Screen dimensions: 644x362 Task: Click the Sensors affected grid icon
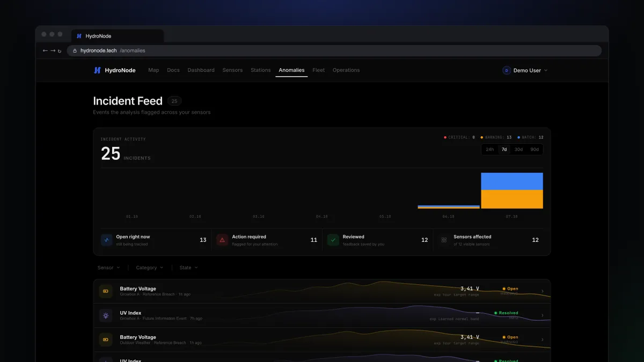click(444, 240)
